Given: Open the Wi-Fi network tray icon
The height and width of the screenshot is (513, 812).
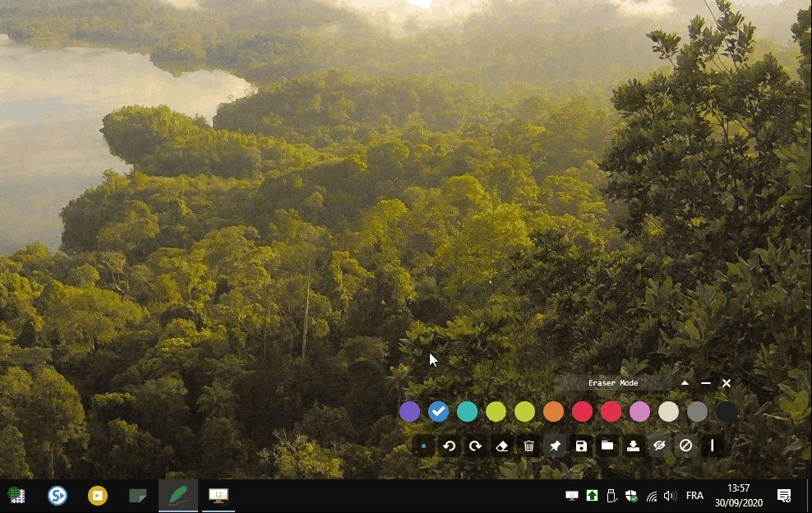Looking at the screenshot, I should tap(652, 497).
